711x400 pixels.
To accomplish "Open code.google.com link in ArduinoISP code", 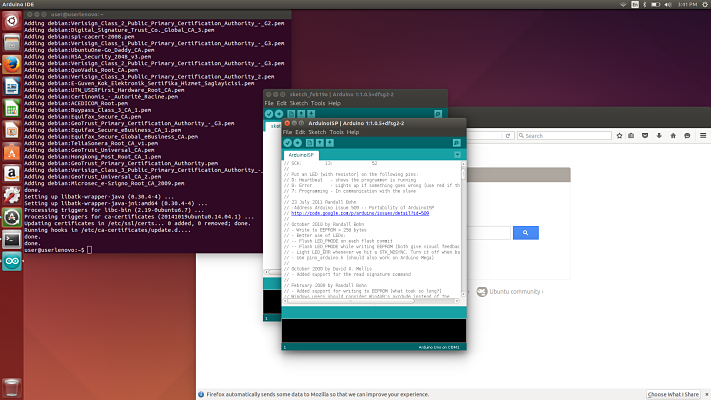I will 360,213.
